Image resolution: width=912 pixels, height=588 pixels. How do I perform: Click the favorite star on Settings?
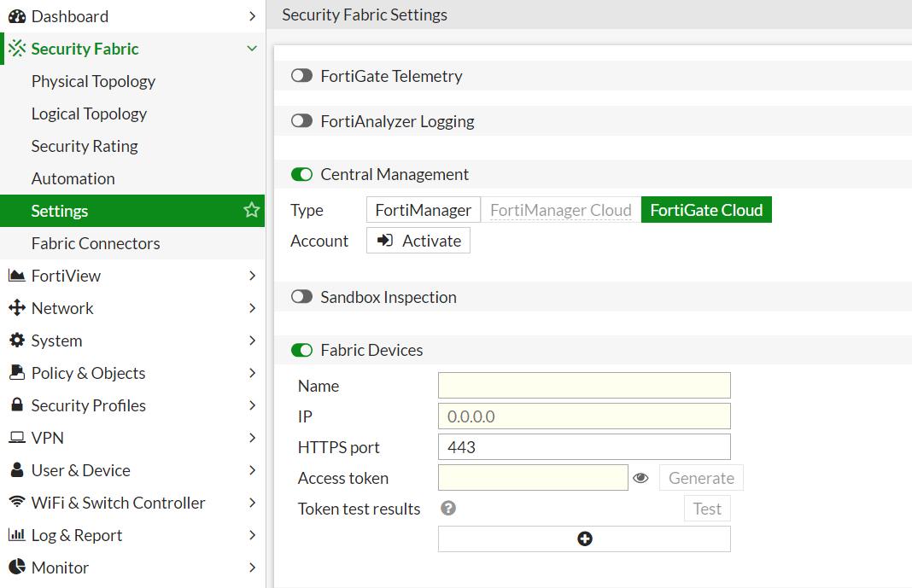[x=251, y=210]
